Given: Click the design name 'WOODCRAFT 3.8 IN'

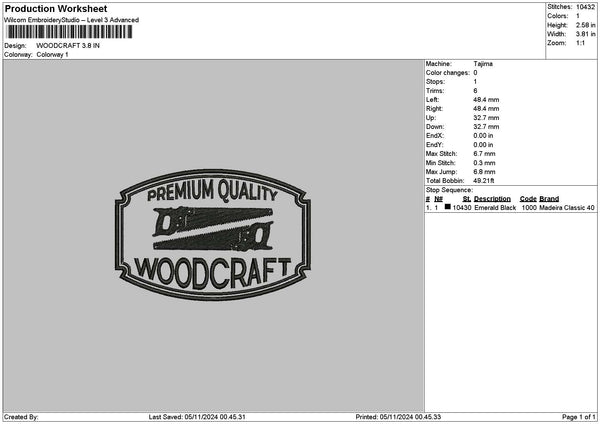Looking at the screenshot, I should pyautogui.click(x=68, y=46).
